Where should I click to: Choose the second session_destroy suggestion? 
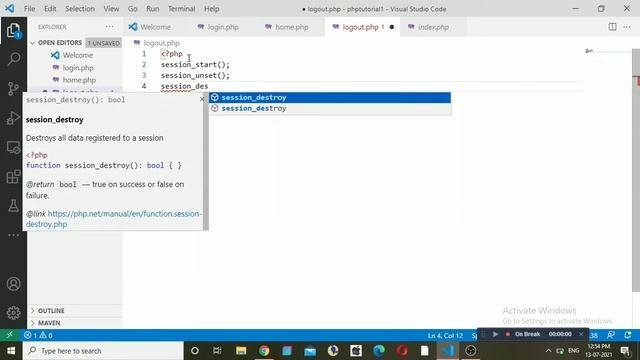coord(330,108)
